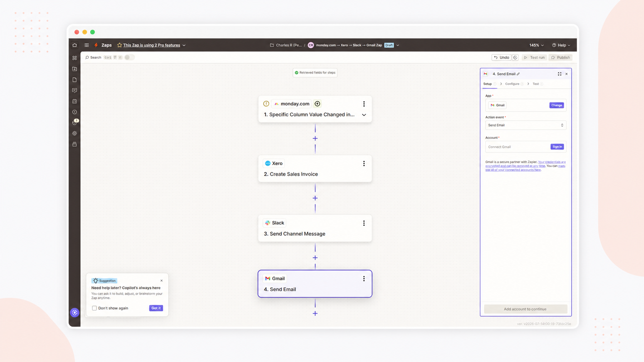Click the Publish button
This screenshot has width=644, height=362.
pos(560,57)
